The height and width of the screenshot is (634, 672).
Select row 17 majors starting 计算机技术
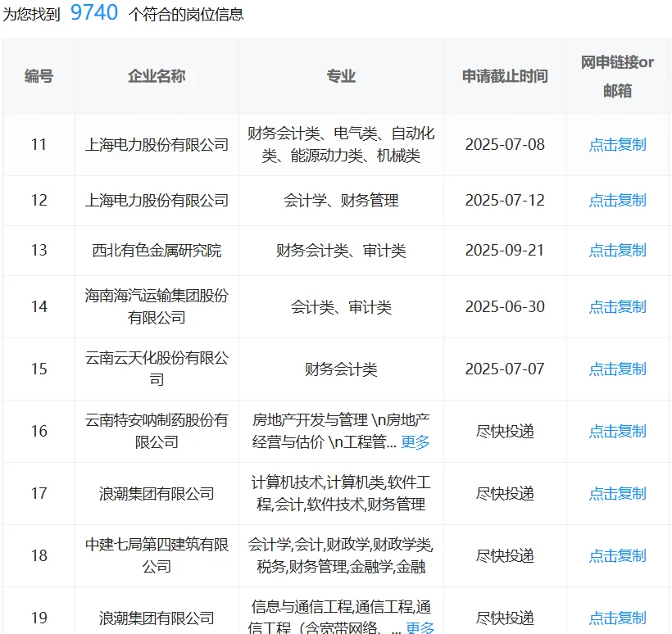341,493
